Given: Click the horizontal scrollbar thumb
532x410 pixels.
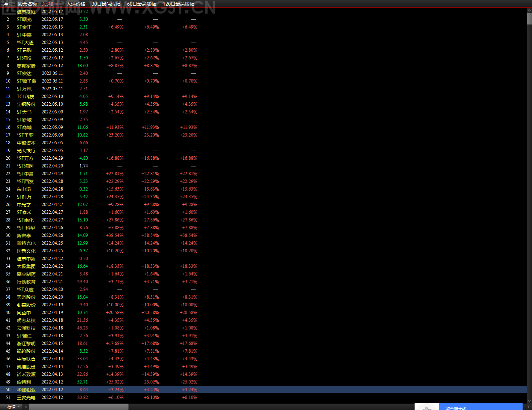Looking at the screenshot, I should 79,407.
